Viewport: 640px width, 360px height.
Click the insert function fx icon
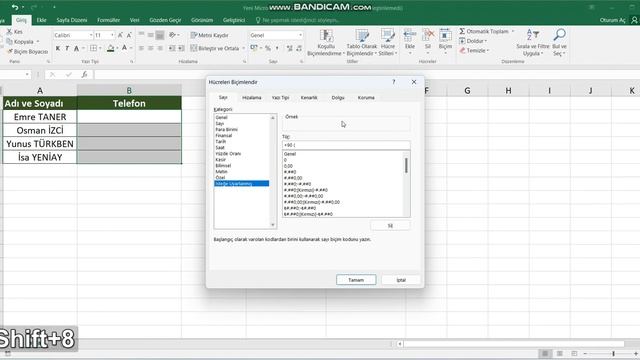pos(84,74)
